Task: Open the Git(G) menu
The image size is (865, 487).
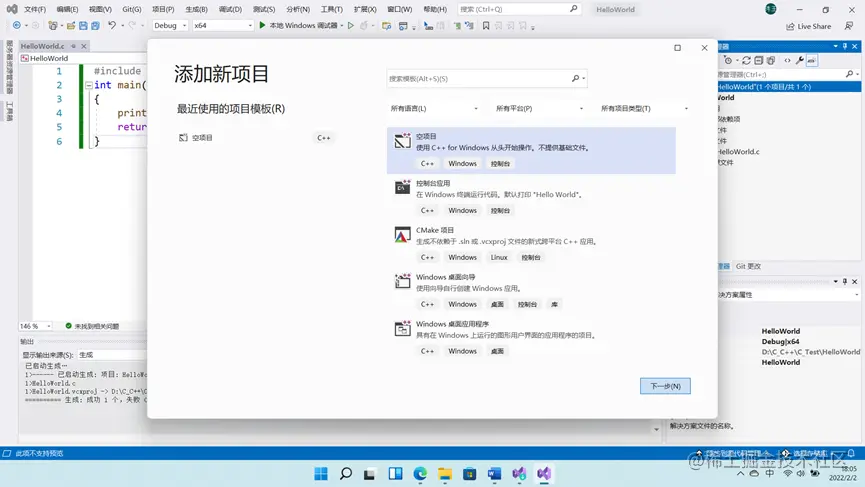Action: (x=132, y=9)
